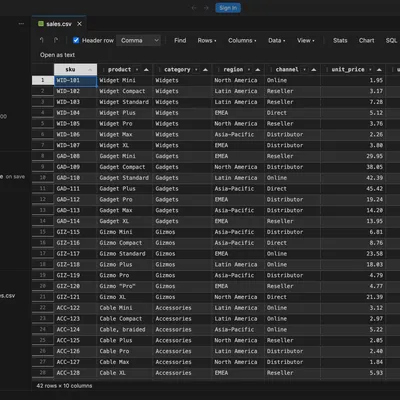Grab the region column drag handle
Image resolution: width=400 pixels, height=400 pixels.
coord(218,70)
